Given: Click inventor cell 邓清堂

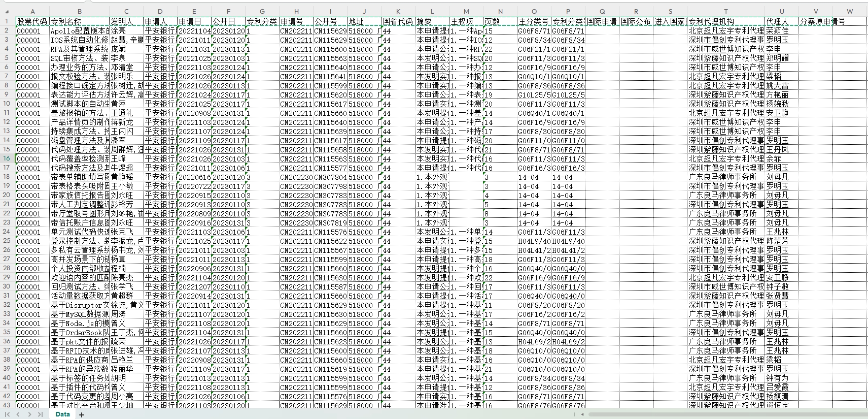Looking at the screenshot, I should [x=126, y=67].
